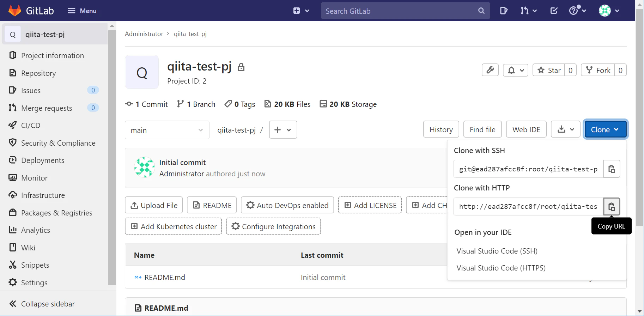This screenshot has height=316, width=644.
Task: Click the Upload File button
Action: 154,205
